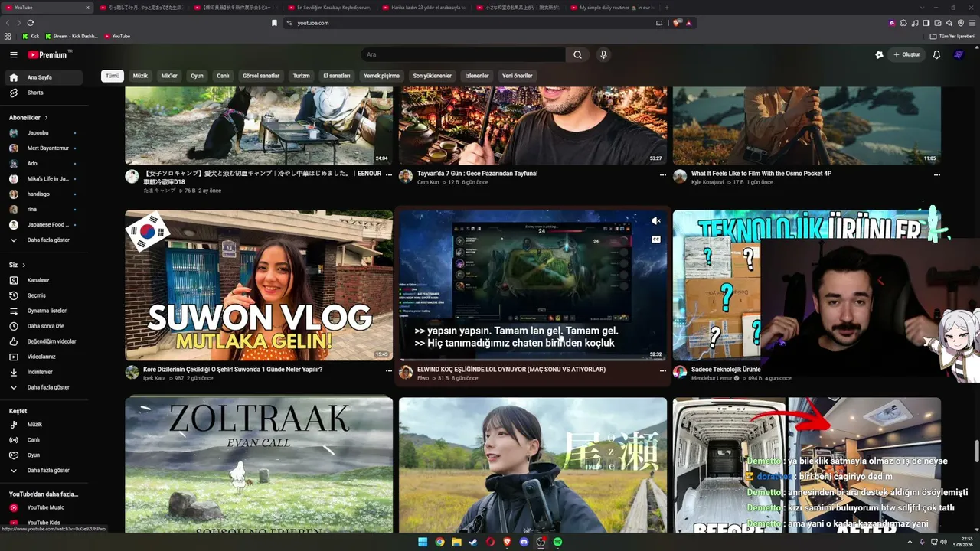The width and height of the screenshot is (980, 551).
Task: Start voice search with the microphone
Action: [x=603, y=55]
